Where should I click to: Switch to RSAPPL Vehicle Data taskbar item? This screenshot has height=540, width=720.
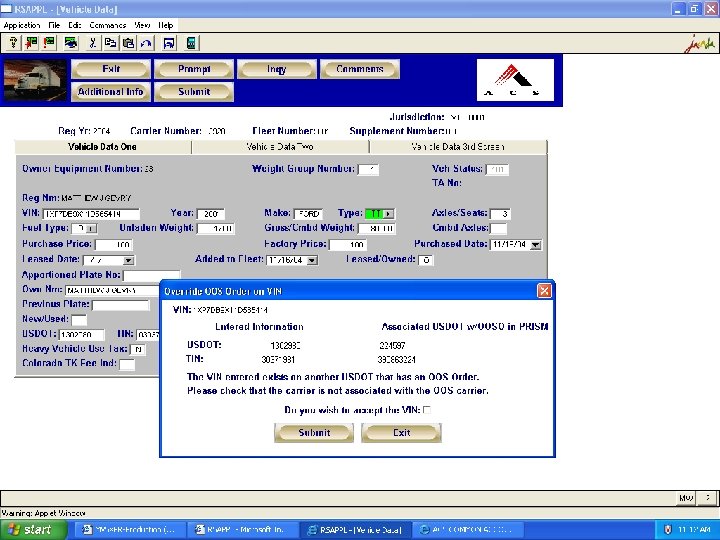(x=357, y=530)
